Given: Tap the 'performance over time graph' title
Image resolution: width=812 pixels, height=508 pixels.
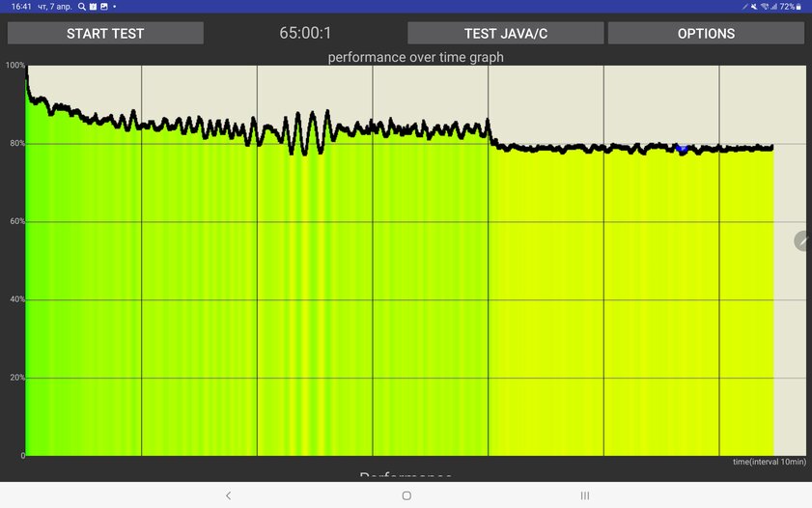Looking at the screenshot, I should pyautogui.click(x=415, y=57).
